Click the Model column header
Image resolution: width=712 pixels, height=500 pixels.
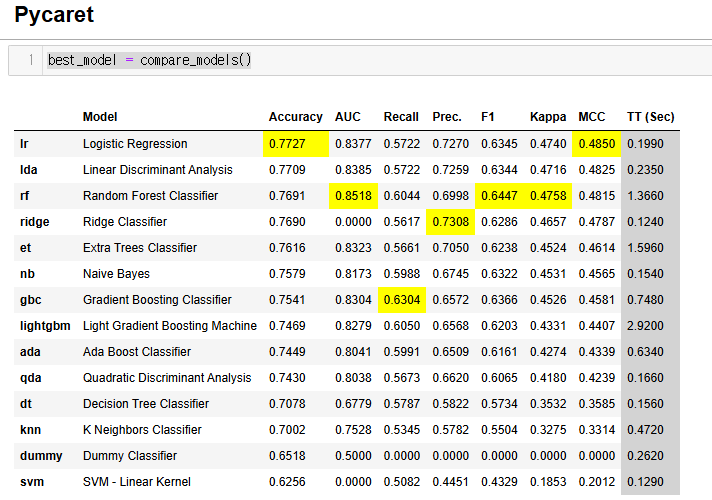[100, 117]
